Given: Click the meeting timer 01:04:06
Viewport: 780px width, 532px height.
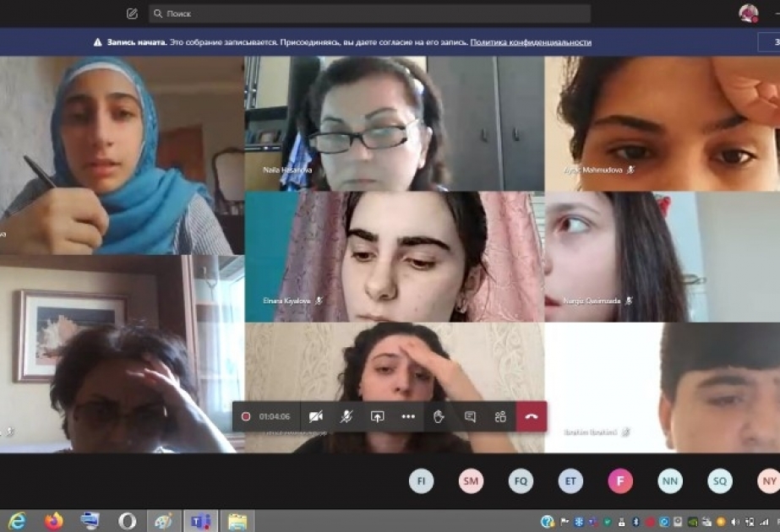Looking at the screenshot, I should [x=275, y=416].
